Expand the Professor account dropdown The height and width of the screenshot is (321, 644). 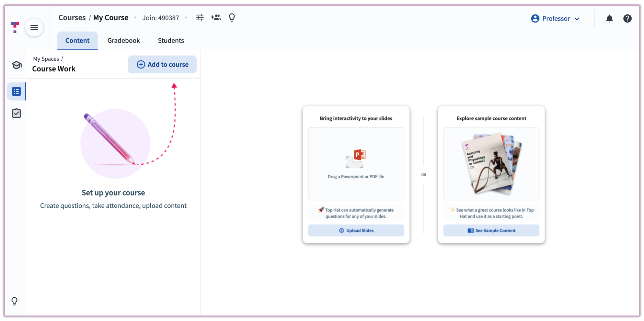click(x=556, y=19)
